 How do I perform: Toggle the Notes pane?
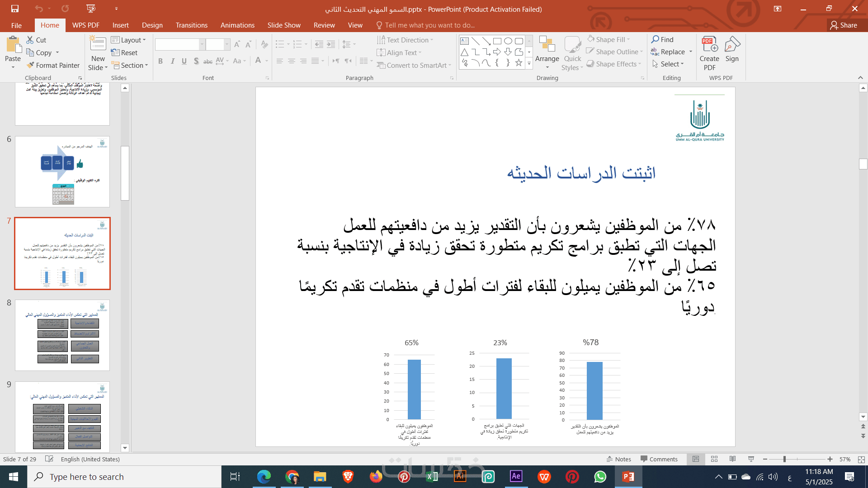618,459
